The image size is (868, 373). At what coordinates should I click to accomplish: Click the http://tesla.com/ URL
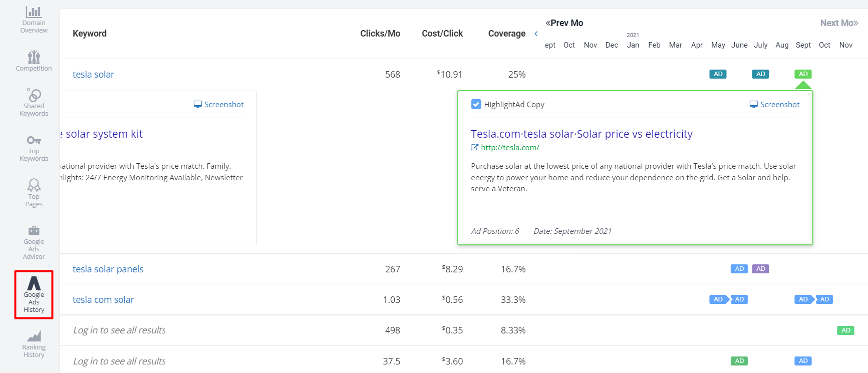tap(510, 147)
